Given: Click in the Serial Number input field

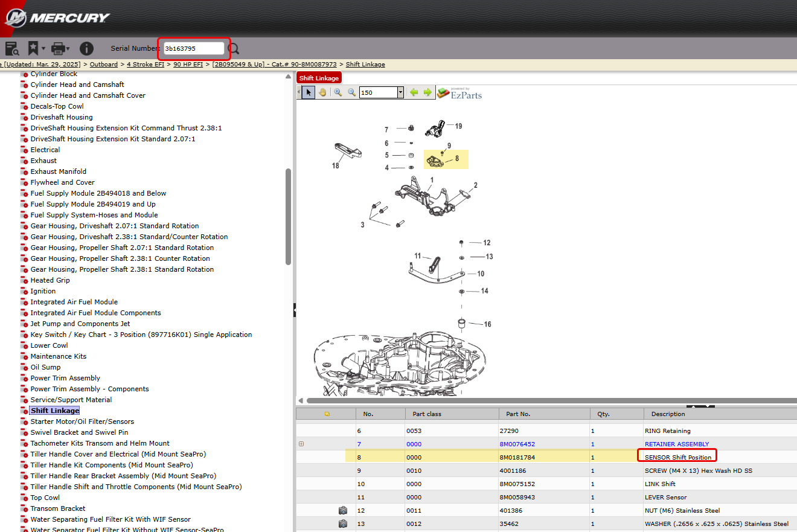Looking at the screenshot, I should click(x=193, y=48).
